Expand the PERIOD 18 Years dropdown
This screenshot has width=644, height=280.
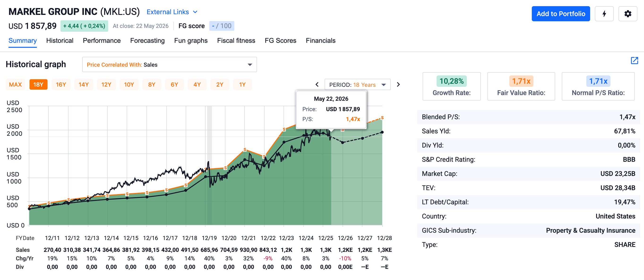[x=357, y=85]
